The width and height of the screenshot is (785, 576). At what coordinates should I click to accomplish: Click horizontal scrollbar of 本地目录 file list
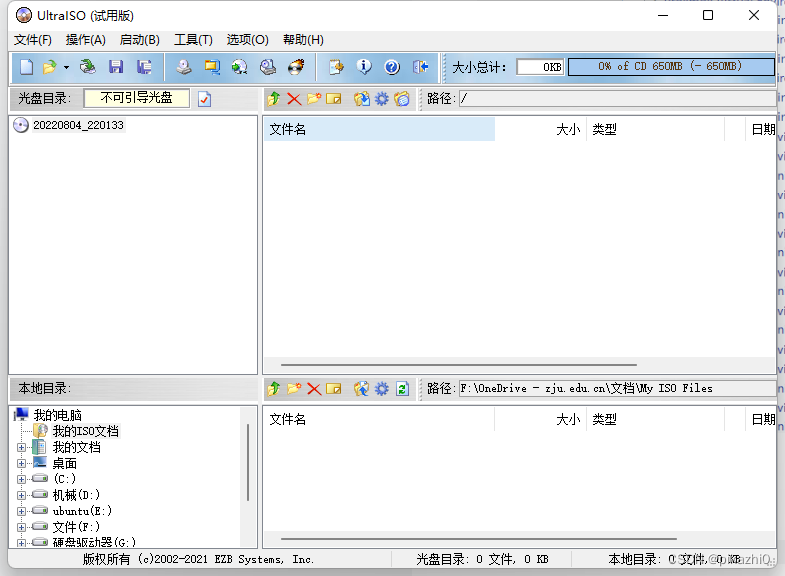(x=479, y=539)
